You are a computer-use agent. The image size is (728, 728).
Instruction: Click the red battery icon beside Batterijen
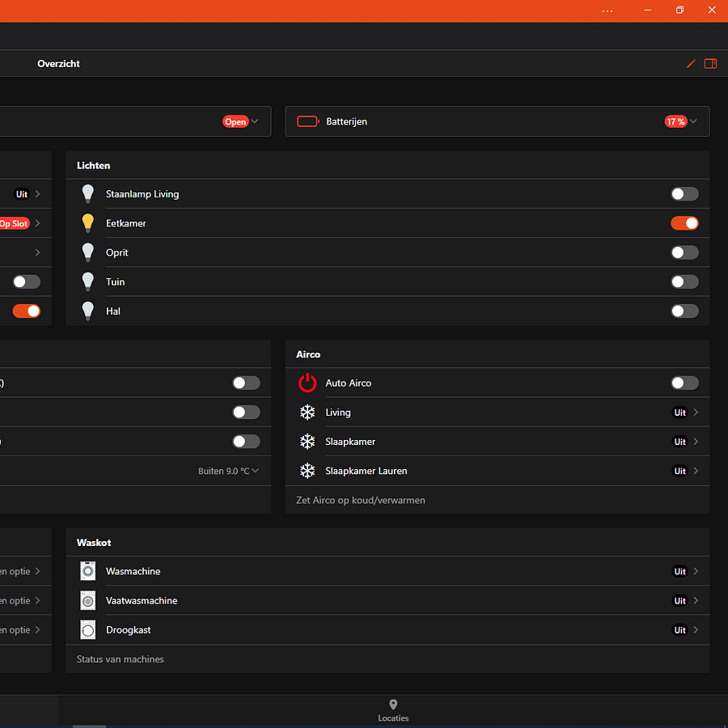coord(307,121)
